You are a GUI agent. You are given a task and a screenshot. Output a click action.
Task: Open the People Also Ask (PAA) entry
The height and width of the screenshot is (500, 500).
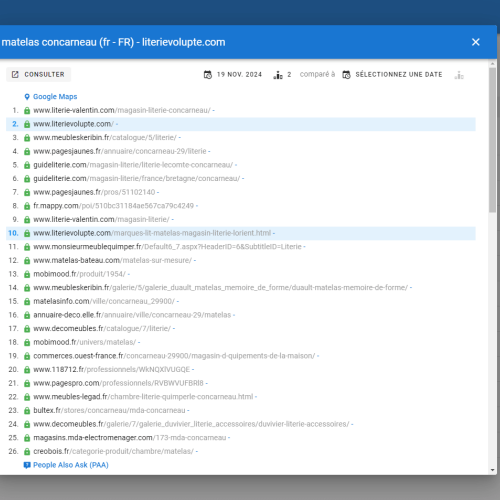pos(71,465)
